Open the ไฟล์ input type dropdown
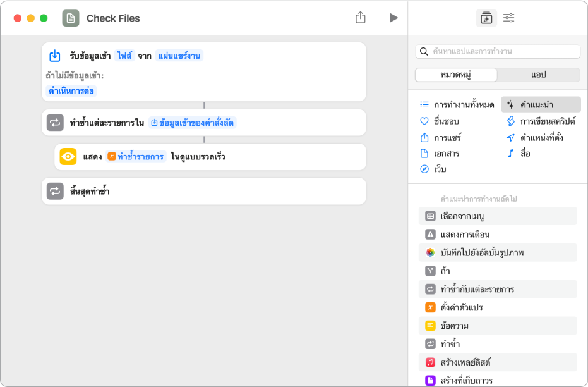 click(124, 56)
